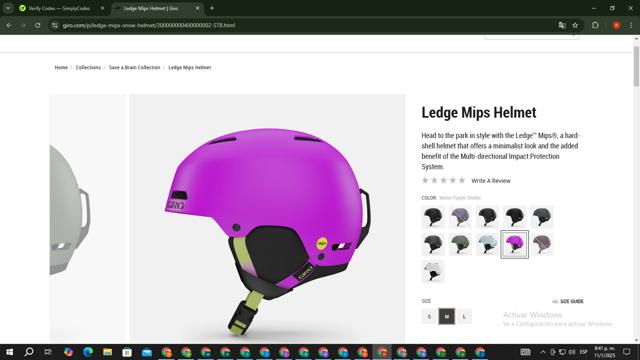Choose size L
The height and width of the screenshot is (360, 640).
tap(464, 316)
